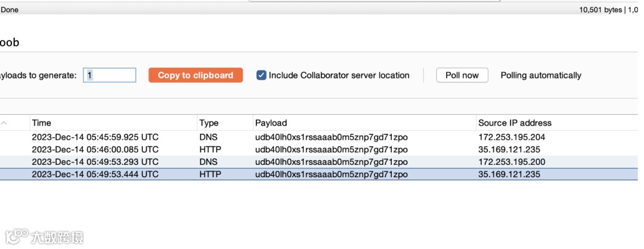Click 35.169.121.235 in the 05:46:00.085 row
The height and width of the screenshot is (249, 644).
[509, 149]
